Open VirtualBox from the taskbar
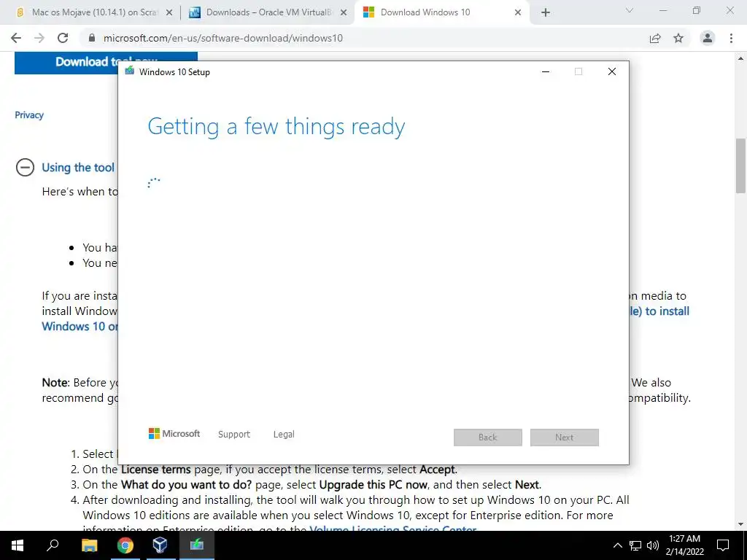This screenshot has height=560, width=747. coord(160,545)
